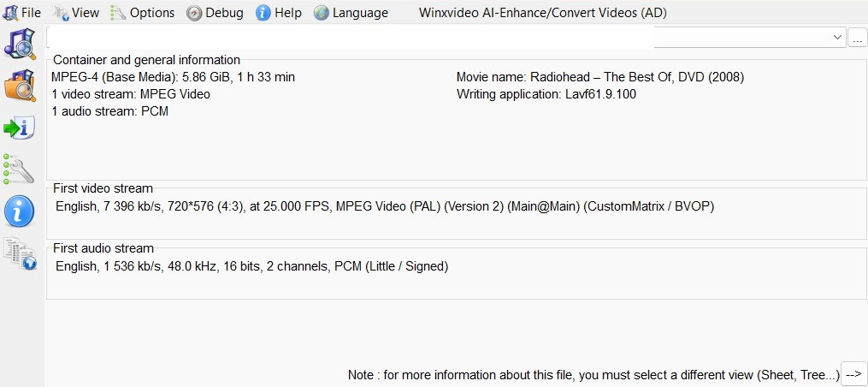868x387 pixels.
Task: Open the Language menu
Action: click(351, 13)
